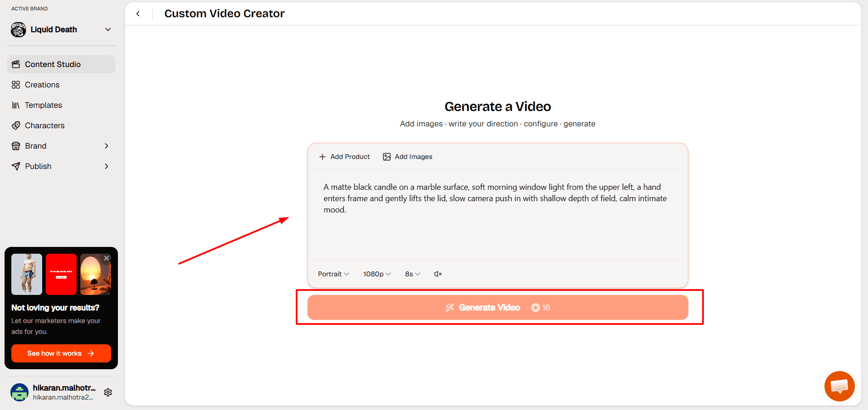Click the plus icon beside Add Product

[x=322, y=157]
